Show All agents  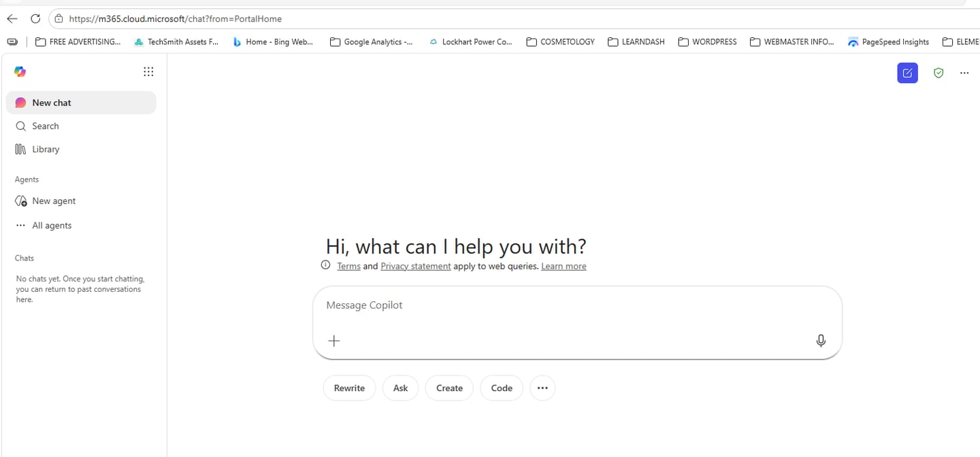[x=81, y=225]
